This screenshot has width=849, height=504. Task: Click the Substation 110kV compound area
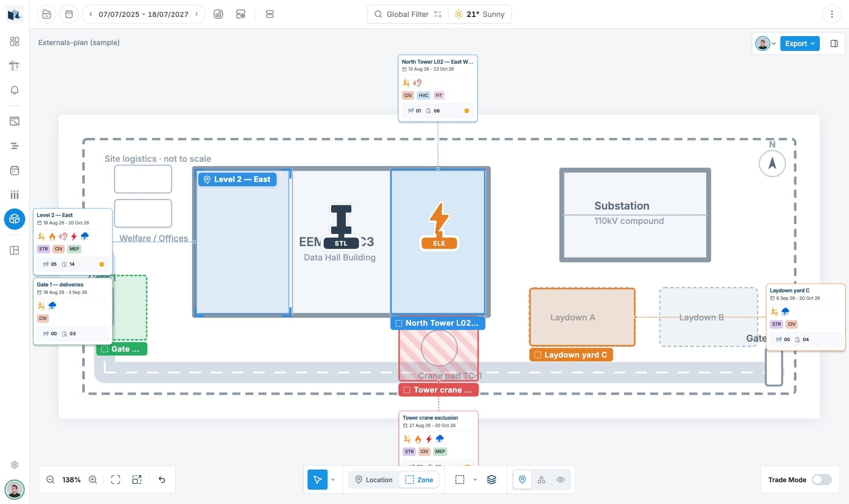[x=635, y=215]
